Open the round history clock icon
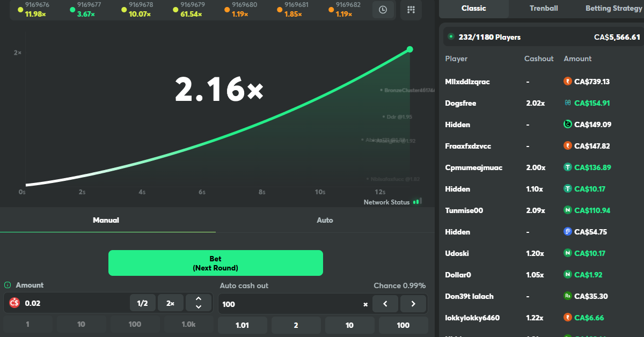644x337 pixels. click(383, 10)
